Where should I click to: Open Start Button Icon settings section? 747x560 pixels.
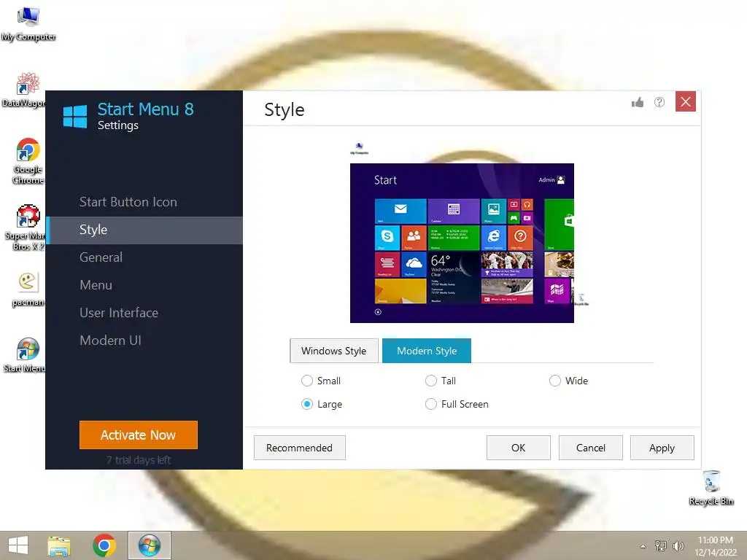144,202
